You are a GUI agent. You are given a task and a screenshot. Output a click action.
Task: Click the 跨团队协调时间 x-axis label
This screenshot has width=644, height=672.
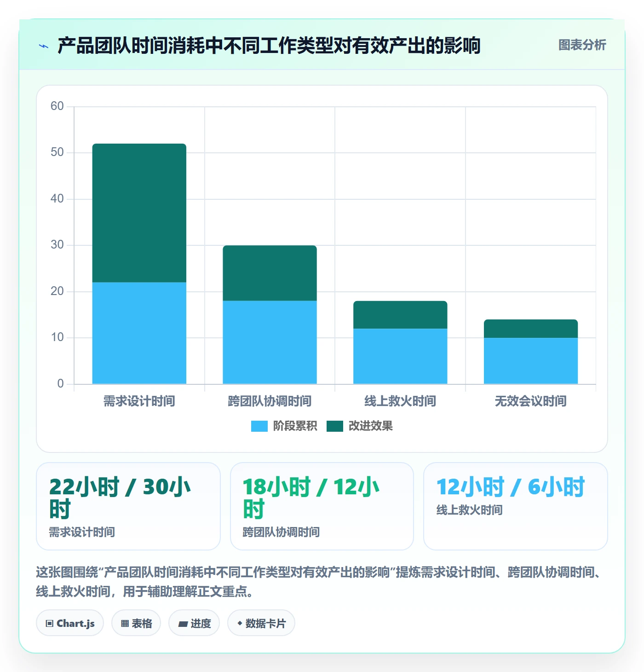(270, 401)
